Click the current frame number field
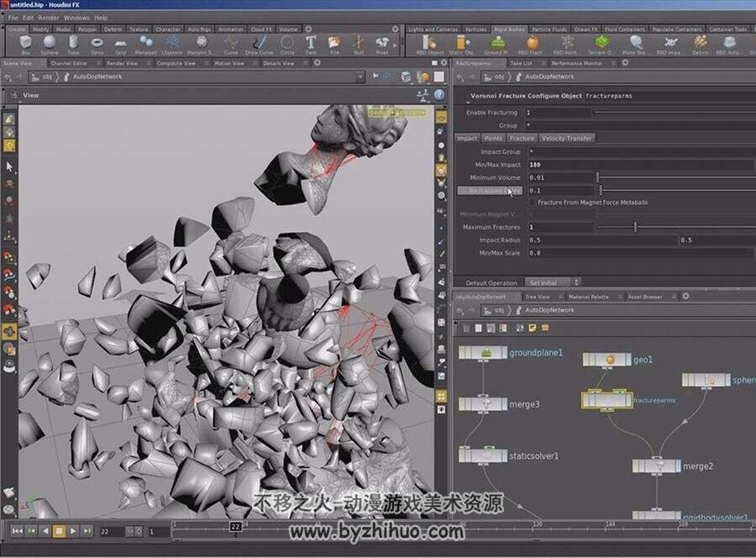This screenshot has width=756, height=558. click(111, 531)
